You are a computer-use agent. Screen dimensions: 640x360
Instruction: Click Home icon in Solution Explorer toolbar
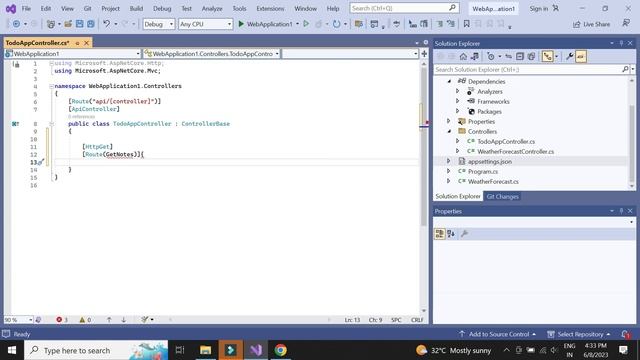click(463, 57)
